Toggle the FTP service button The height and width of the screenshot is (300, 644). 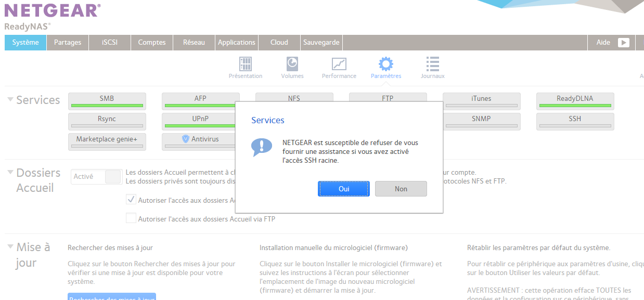(x=388, y=97)
